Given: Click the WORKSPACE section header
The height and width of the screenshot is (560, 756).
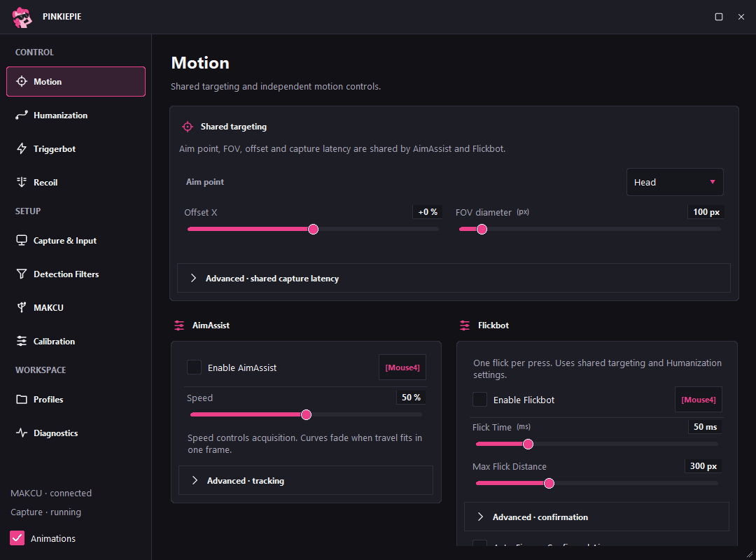Looking at the screenshot, I should coord(41,370).
